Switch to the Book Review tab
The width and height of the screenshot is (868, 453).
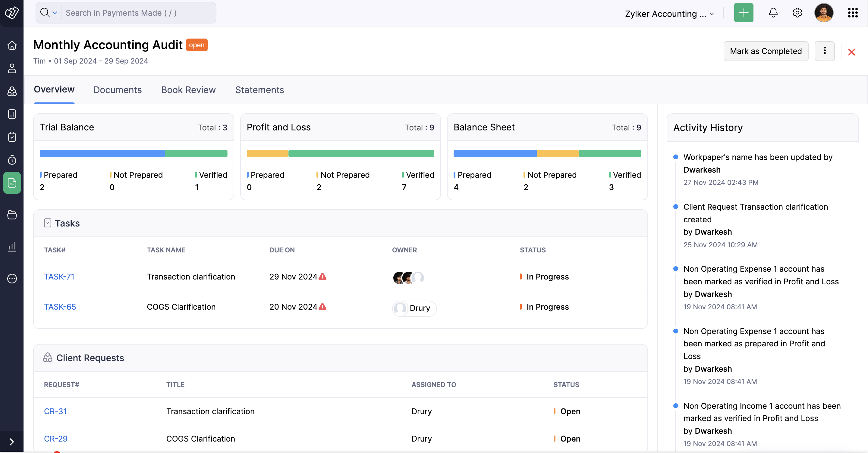[x=188, y=89]
